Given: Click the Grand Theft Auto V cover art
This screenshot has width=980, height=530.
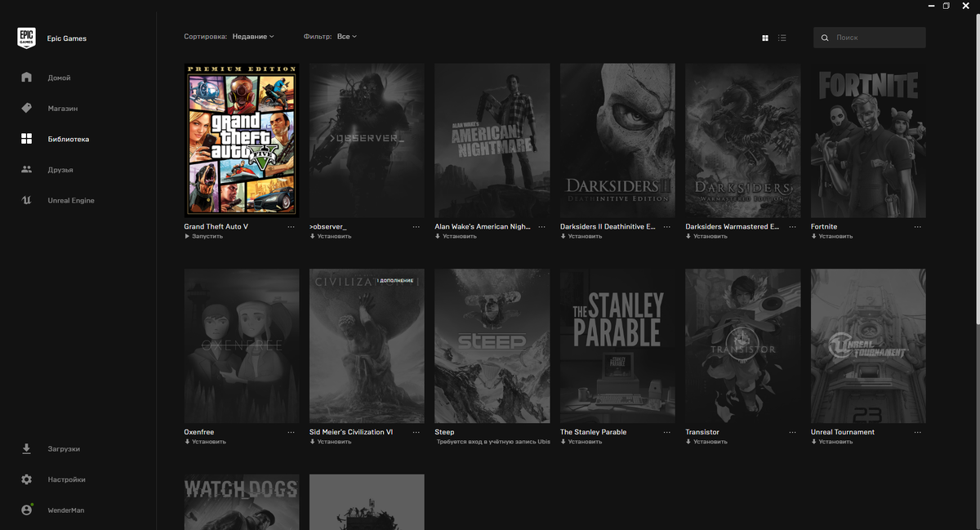Looking at the screenshot, I should click(242, 140).
